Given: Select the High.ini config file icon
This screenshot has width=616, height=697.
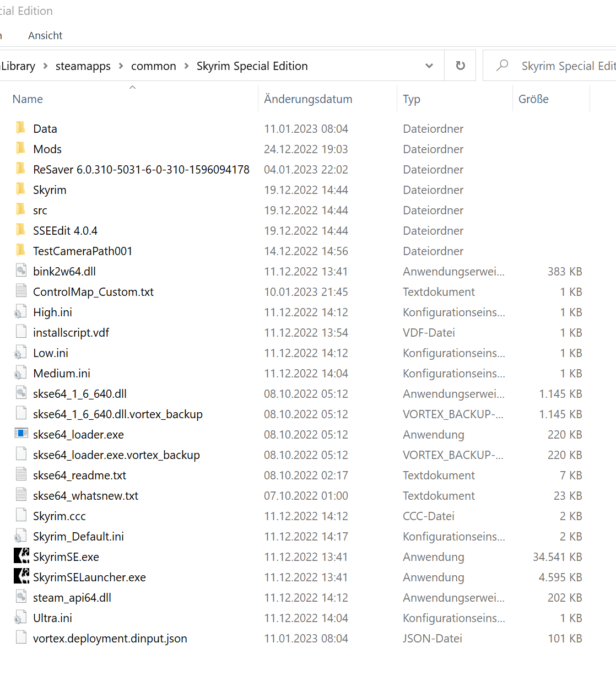Looking at the screenshot, I should 21,312.
